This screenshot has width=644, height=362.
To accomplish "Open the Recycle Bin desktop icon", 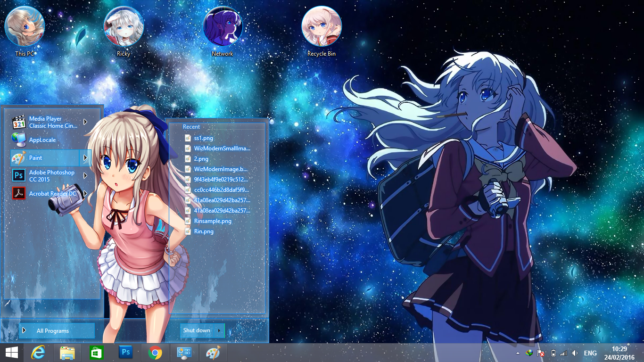I will (x=322, y=31).
